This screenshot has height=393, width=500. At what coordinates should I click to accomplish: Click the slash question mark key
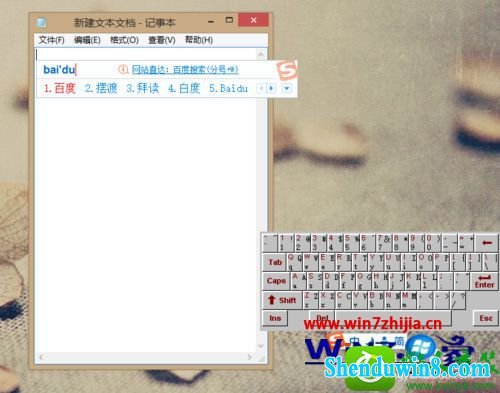458,300
